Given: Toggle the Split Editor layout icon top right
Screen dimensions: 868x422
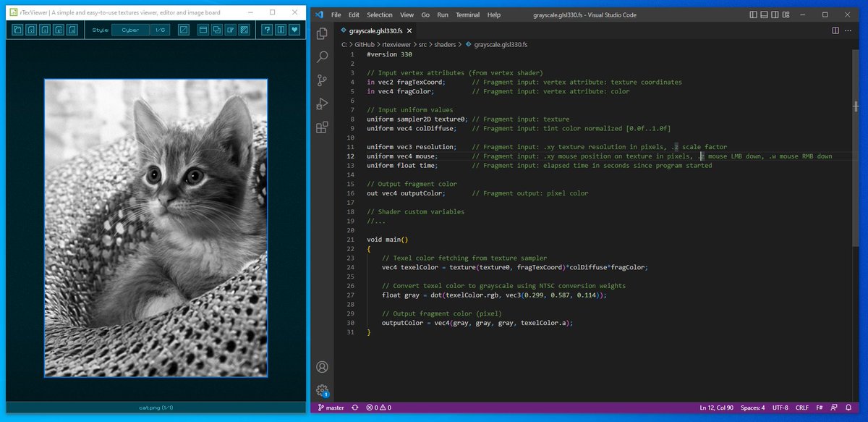Looking at the screenshot, I should coord(836,30).
